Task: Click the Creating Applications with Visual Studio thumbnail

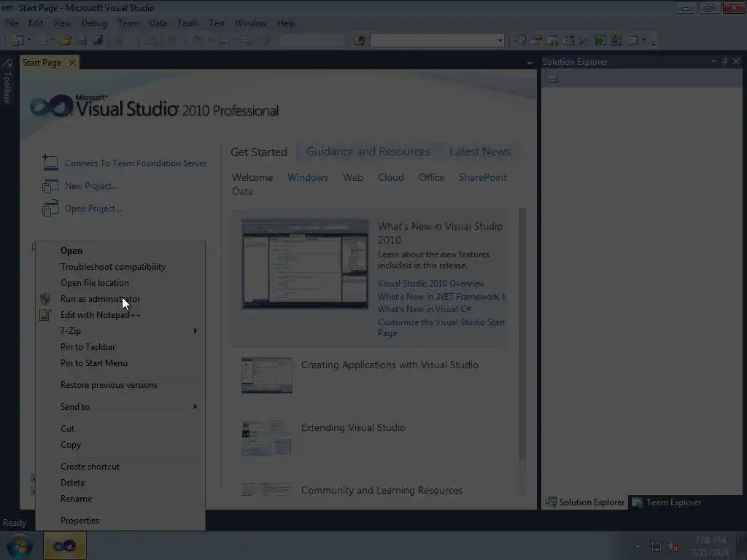Action: point(267,376)
